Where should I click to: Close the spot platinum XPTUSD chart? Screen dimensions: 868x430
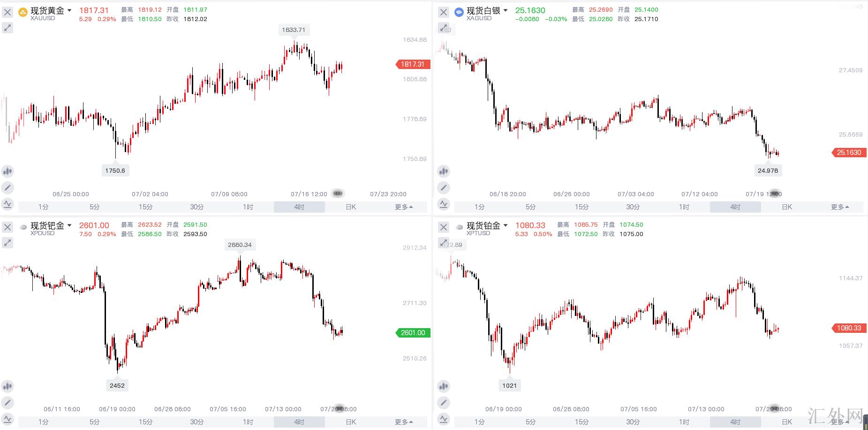(444, 227)
